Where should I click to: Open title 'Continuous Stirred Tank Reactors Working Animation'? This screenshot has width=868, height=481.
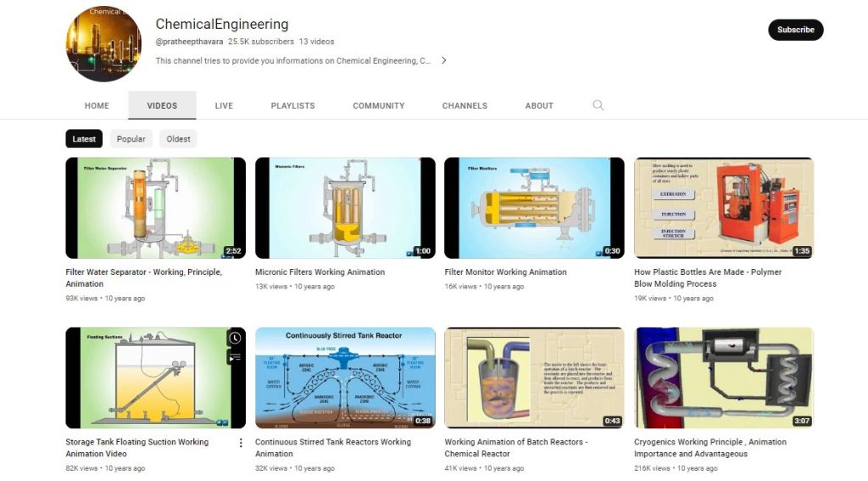(x=333, y=448)
